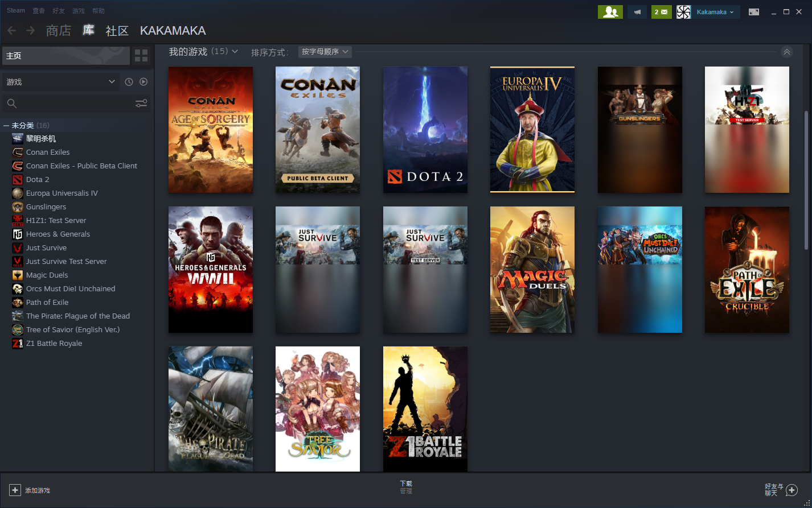Open the friends list green icon
This screenshot has width=812, height=508.
(610, 12)
